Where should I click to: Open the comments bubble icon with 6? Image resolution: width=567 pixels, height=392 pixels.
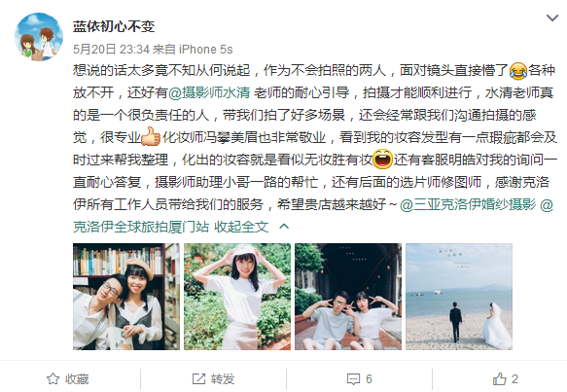point(353,379)
